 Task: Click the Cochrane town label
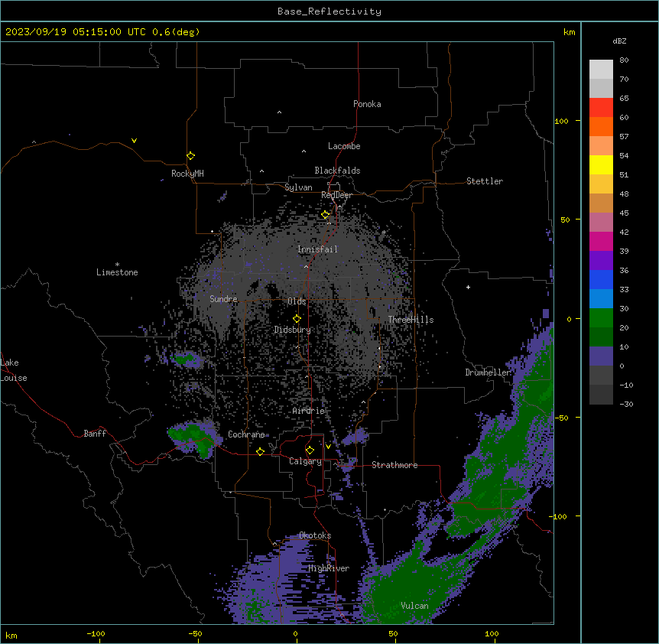[246, 434]
